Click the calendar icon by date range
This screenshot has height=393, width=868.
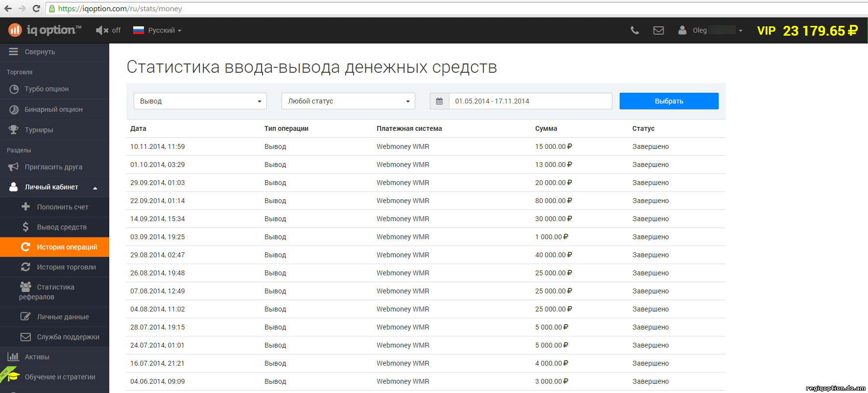[439, 101]
